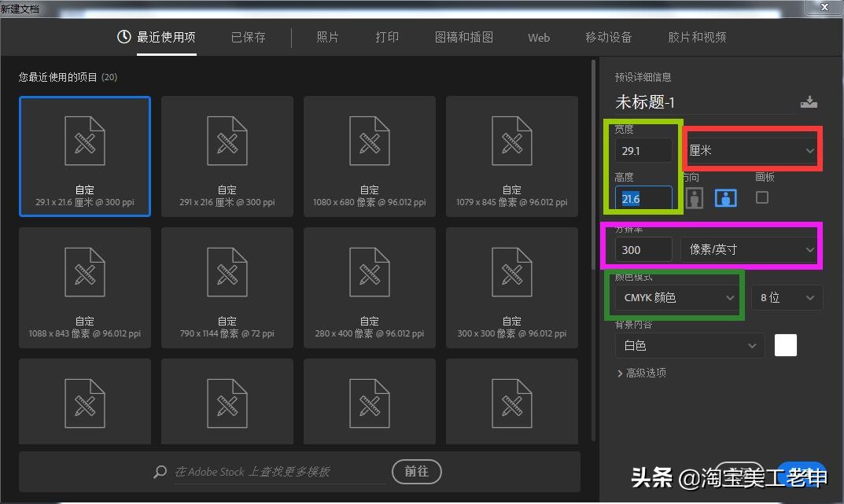Viewport: 844px width, 504px height.
Task: Open the CMYK 颜色 color mode dropdown
Action: pyautogui.click(x=675, y=296)
